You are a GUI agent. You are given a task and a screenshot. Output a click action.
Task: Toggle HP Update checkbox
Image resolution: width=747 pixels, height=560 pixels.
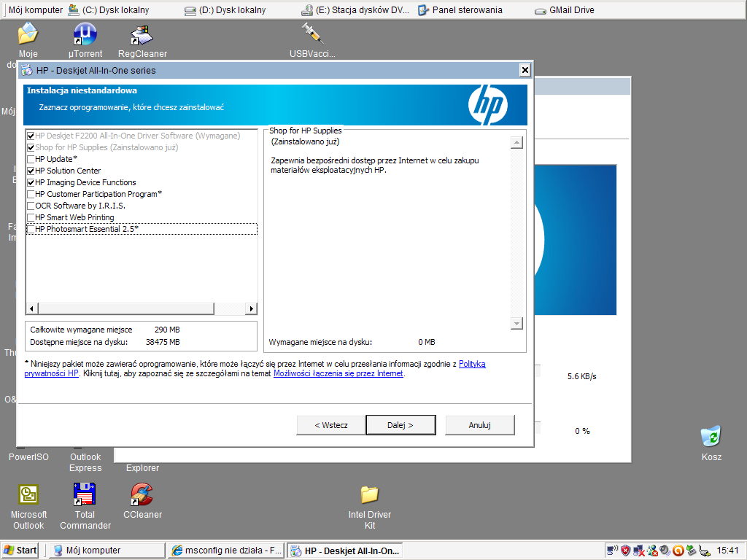coord(31,159)
